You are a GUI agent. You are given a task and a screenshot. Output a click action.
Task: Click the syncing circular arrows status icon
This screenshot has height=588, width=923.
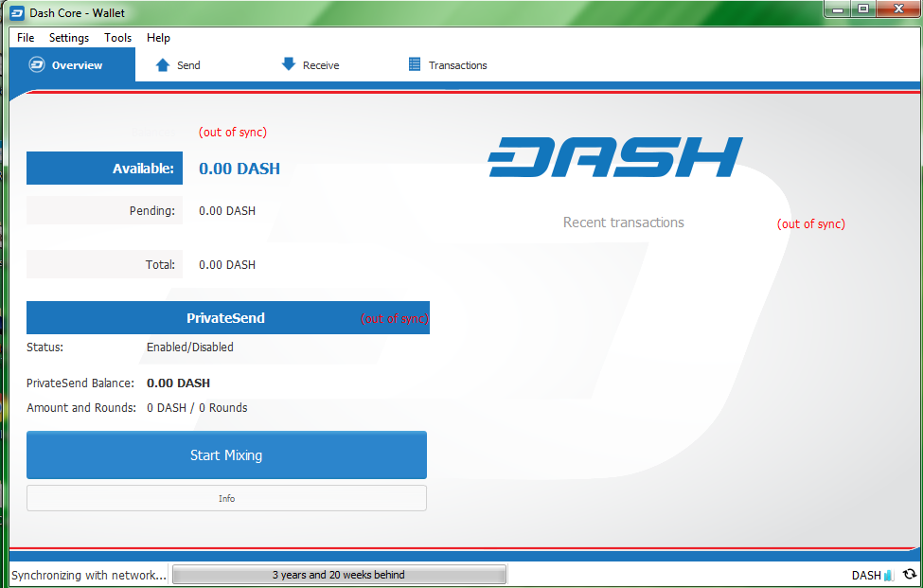coord(910,575)
